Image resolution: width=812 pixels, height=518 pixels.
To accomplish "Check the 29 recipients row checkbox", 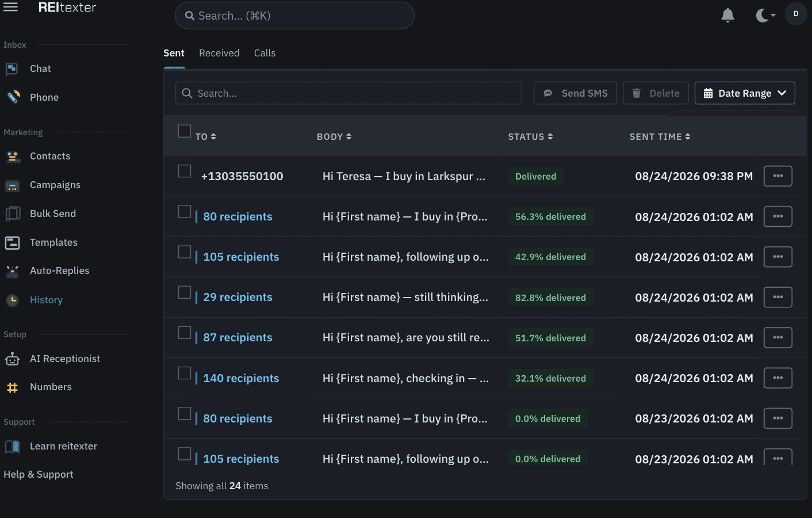I will (185, 292).
